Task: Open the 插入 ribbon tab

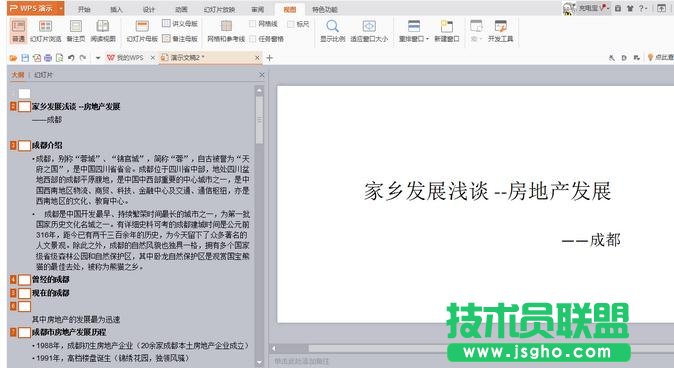Action: (x=116, y=9)
